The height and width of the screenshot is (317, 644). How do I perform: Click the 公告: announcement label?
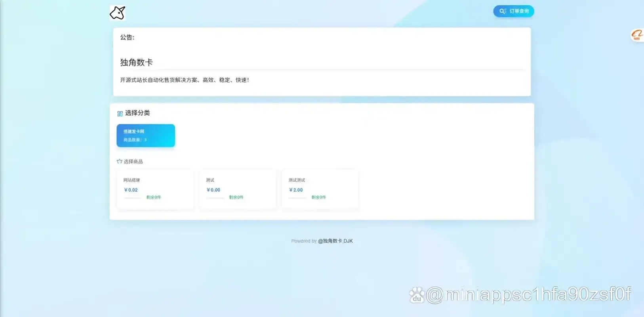click(127, 38)
